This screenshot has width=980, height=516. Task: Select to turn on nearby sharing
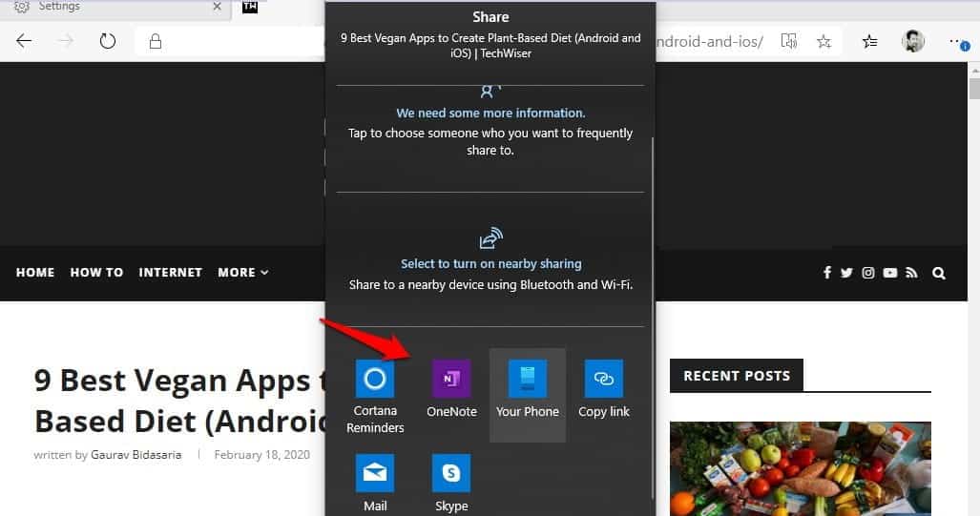coord(490,263)
